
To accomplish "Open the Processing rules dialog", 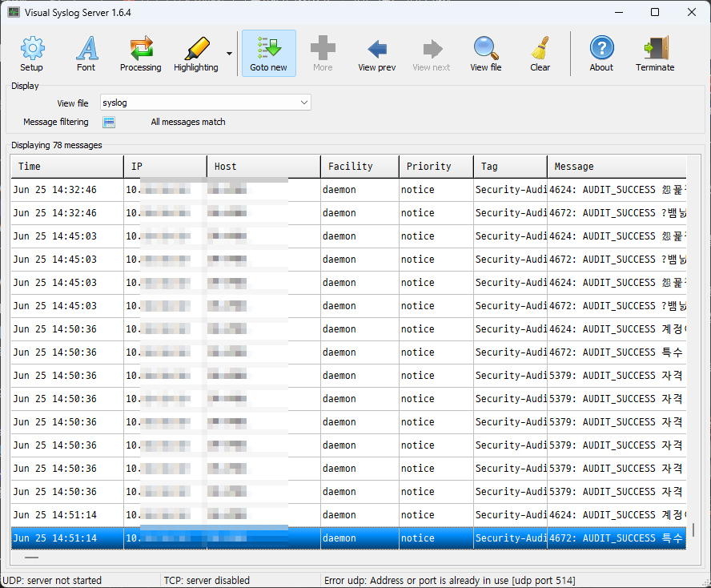I will coord(141,54).
